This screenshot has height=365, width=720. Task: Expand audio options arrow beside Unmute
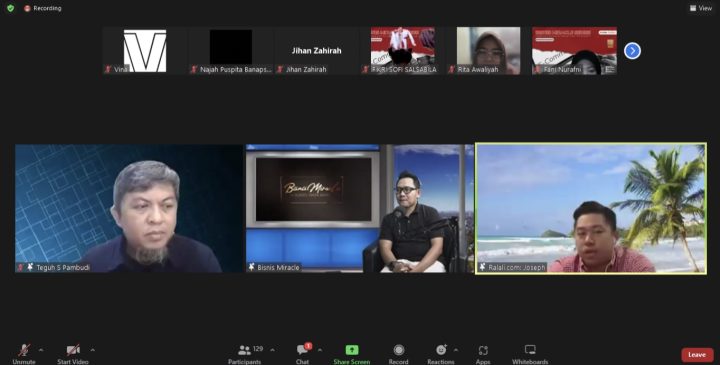point(41,350)
